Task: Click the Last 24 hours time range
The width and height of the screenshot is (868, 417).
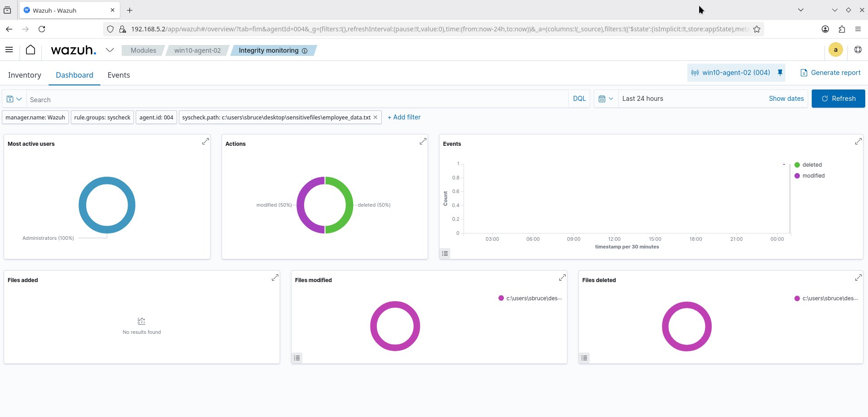Action: click(x=642, y=99)
